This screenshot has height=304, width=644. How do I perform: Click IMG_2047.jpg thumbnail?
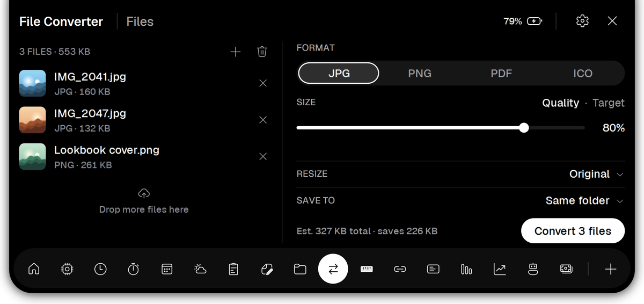[33, 120]
